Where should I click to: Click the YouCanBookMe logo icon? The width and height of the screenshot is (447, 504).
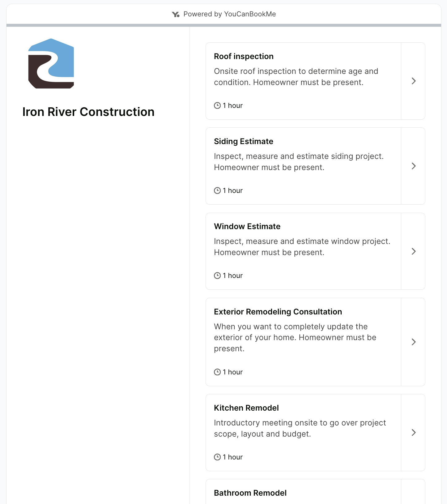175,14
